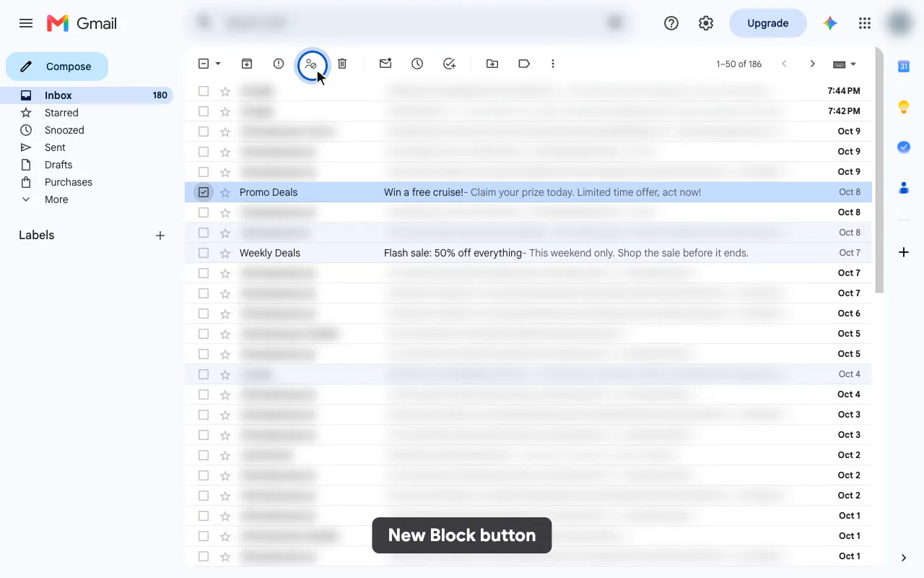Open Google Tasks side panel
Screen dimensions: 924x578
pos(904,147)
